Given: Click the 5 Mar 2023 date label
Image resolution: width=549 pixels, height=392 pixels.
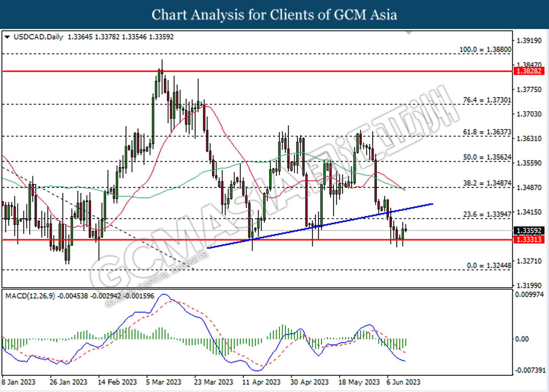Looking at the screenshot, I should point(164,382).
